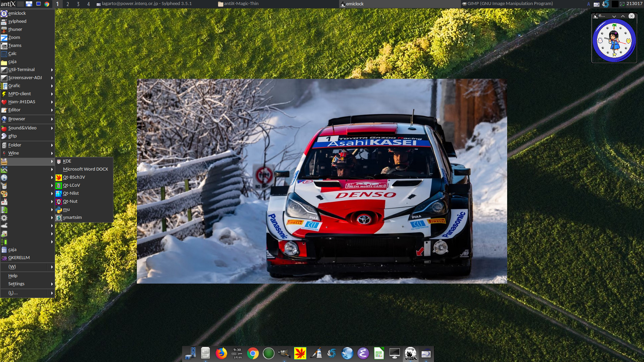644x362 pixels.
Task: Open Google Chrome from the dock
Action: tap(253, 353)
